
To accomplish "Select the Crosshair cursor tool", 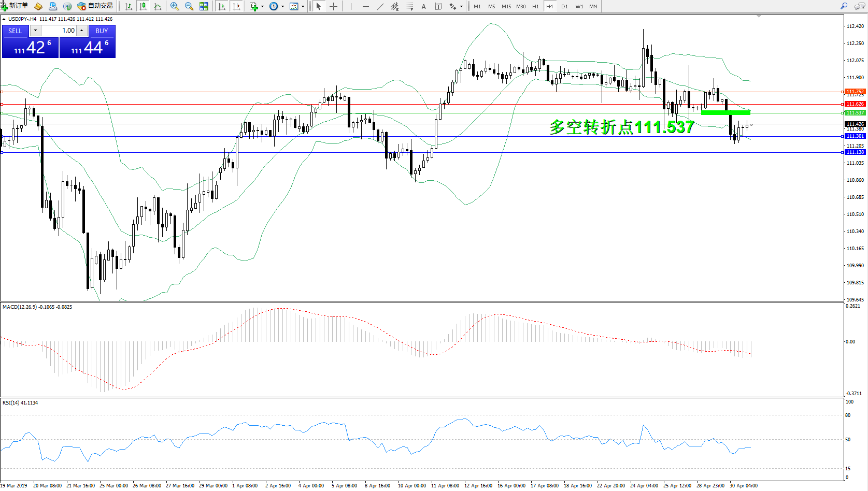I will click(x=334, y=6).
